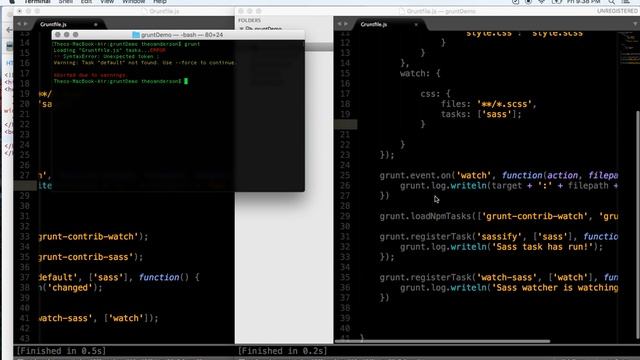640x360 pixels.
Task: Click 'Aborted due to warnings' in Terminal
Action: [x=90, y=75]
